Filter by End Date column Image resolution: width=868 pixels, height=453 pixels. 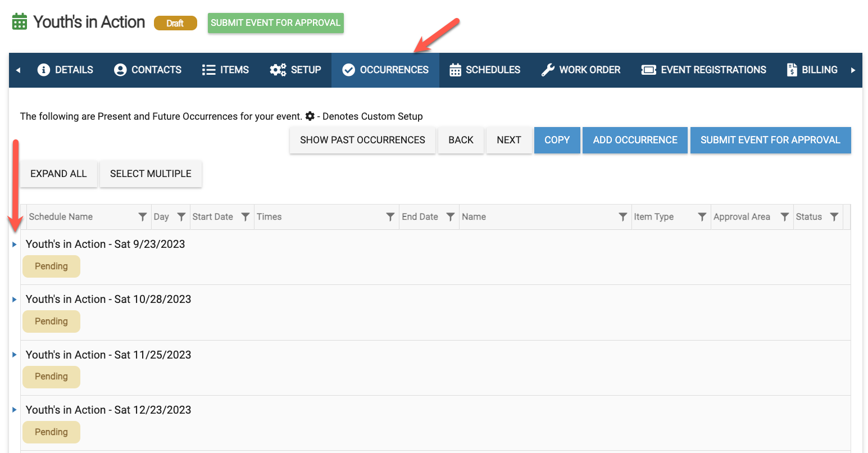tap(450, 217)
